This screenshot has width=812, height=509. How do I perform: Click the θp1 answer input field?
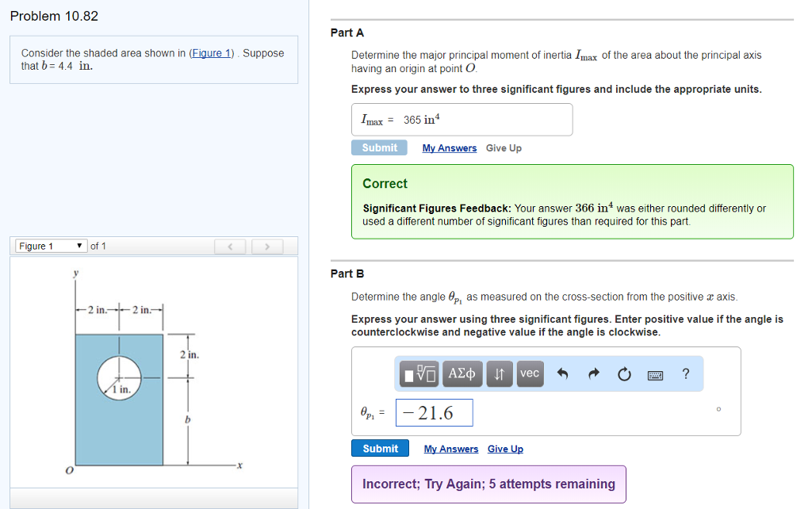tap(434, 413)
